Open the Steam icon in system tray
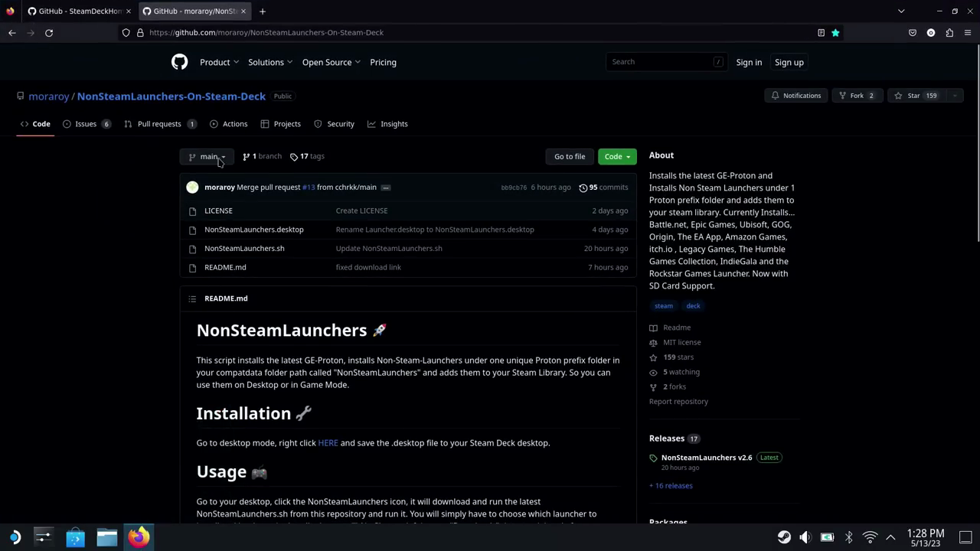This screenshot has width=980, height=551. (784, 537)
